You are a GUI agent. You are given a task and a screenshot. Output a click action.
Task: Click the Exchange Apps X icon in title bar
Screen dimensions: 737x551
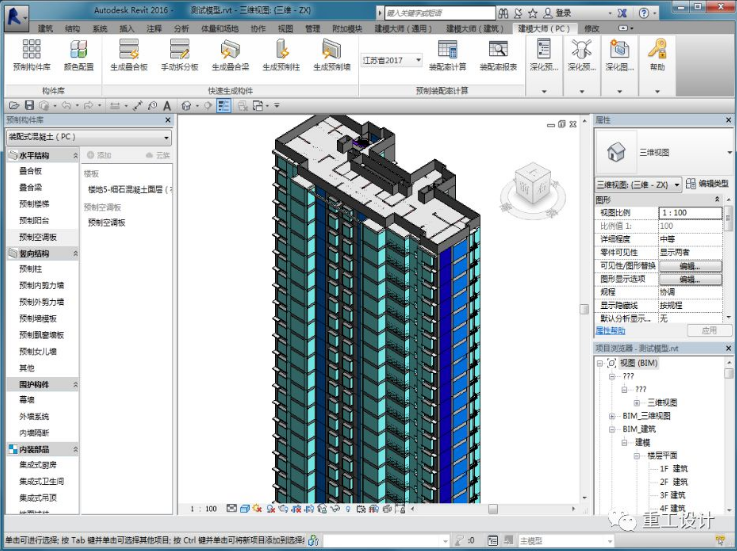point(622,13)
